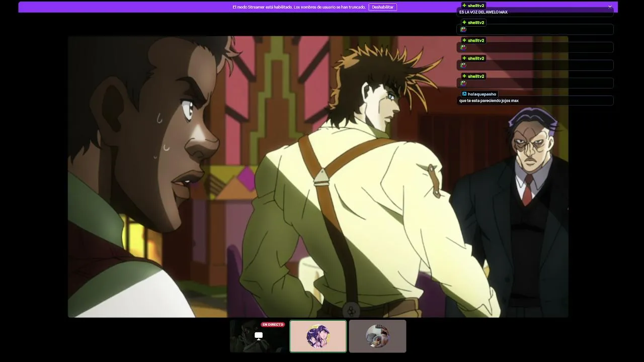644x362 pixels.
Task: Click the badge icon beside holaquepasho
Action: pos(464,94)
